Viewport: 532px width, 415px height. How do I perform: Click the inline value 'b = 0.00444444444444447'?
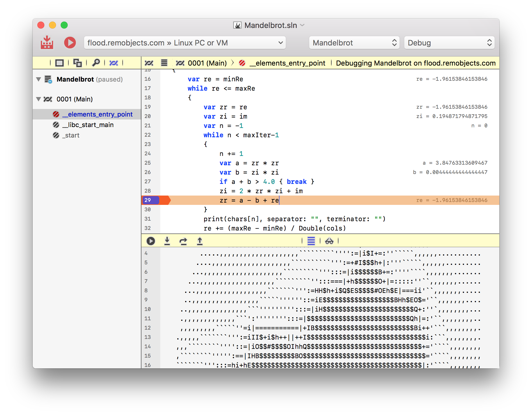(x=450, y=172)
